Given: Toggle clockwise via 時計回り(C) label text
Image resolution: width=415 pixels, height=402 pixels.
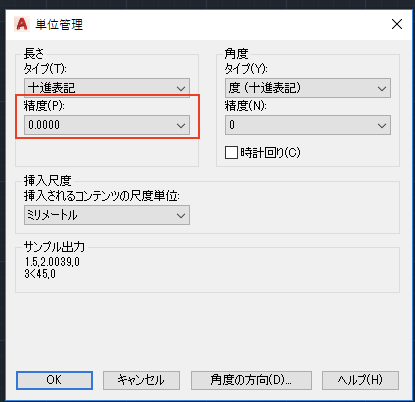Looking at the screenshot, I should click(270, 153).
